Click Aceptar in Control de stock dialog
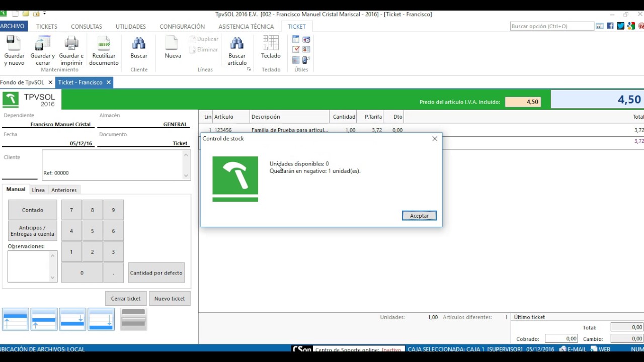 point(419,216)
